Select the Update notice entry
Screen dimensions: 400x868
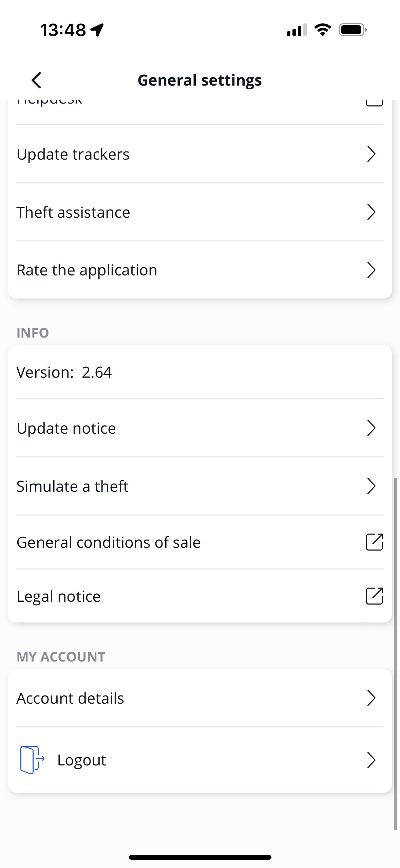coord(66,428)
